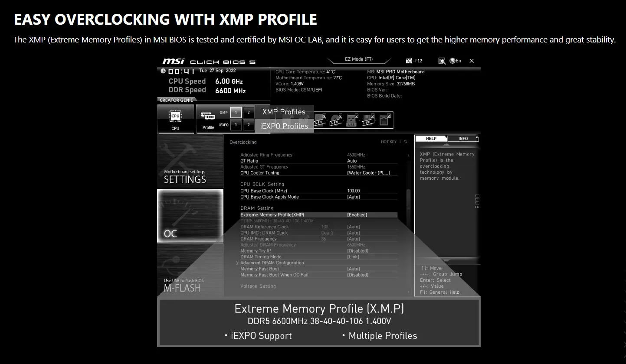Click the CPU Base Clock (MHz) 100.00 field
The height and width of the screenshot is (364, 626).
[x=354, y=191]
